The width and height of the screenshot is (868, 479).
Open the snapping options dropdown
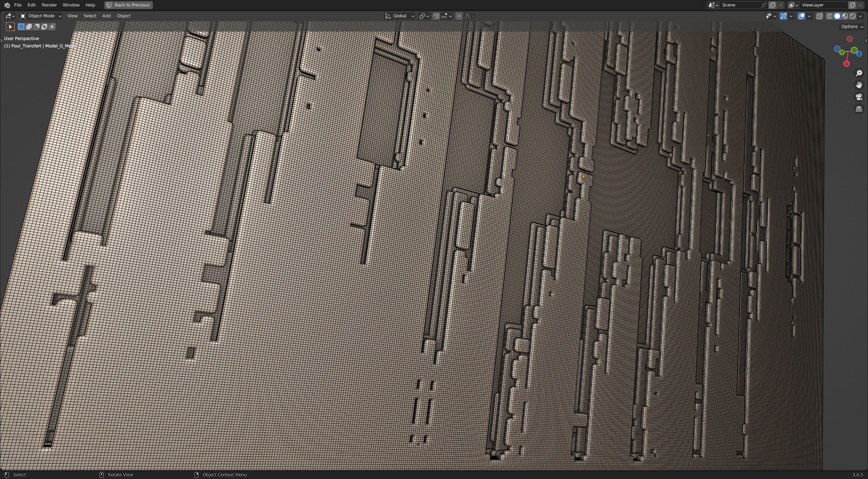pyautogui.click(x=447, y=16)
